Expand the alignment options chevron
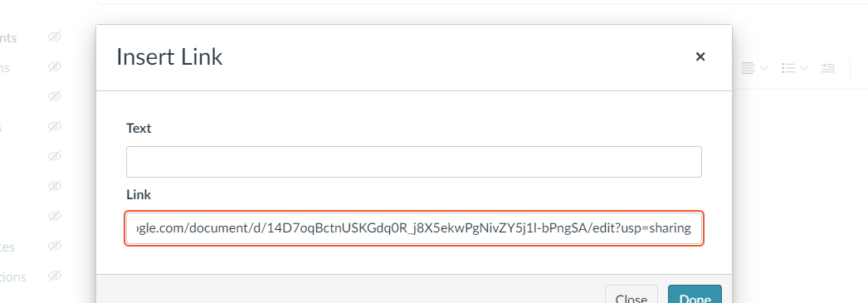 (x=764, y=68)
